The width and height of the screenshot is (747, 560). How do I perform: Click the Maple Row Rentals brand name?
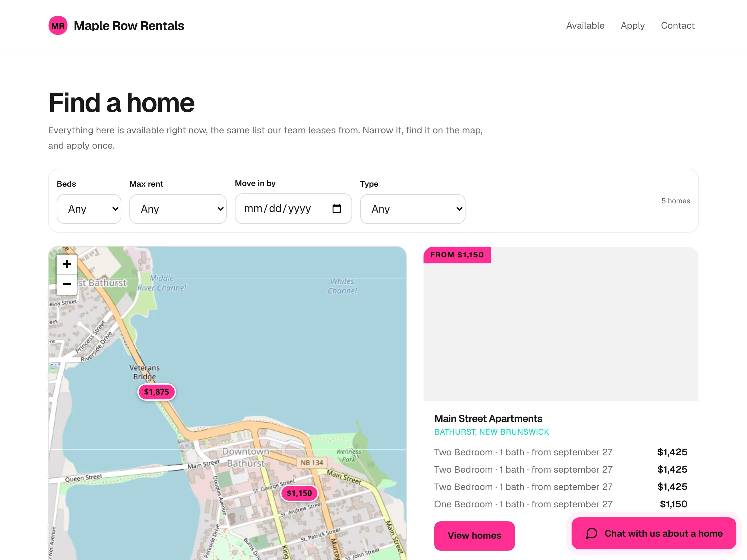tap(129, 26)
